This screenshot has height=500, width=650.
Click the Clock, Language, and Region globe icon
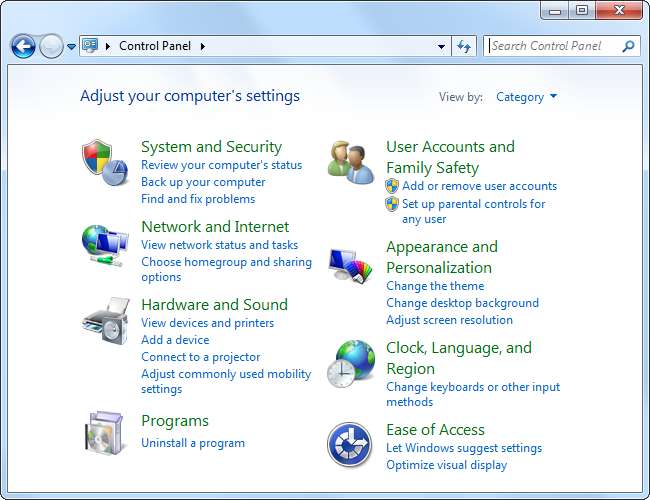point(351,364)
